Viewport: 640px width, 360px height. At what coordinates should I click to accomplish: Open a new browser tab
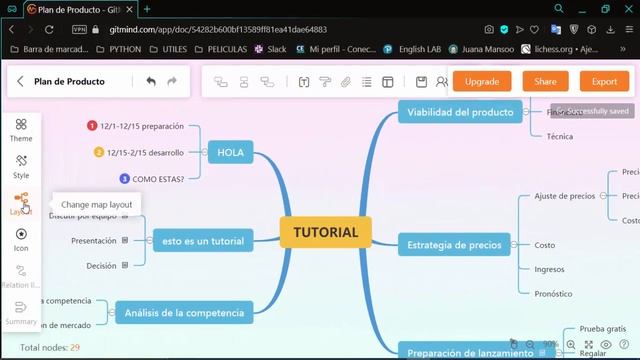[147, 9]
